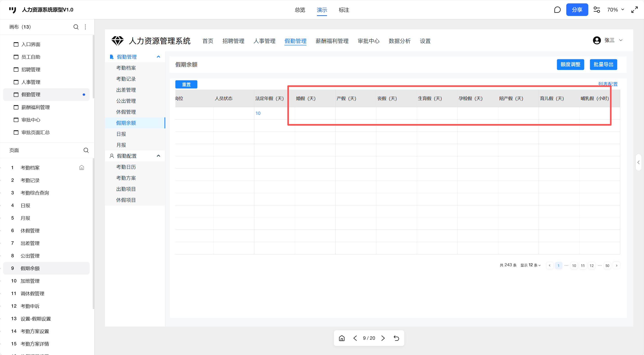Open the 70% zoom level dropdown
Viewport: 644px width, 355px height.
615,10
